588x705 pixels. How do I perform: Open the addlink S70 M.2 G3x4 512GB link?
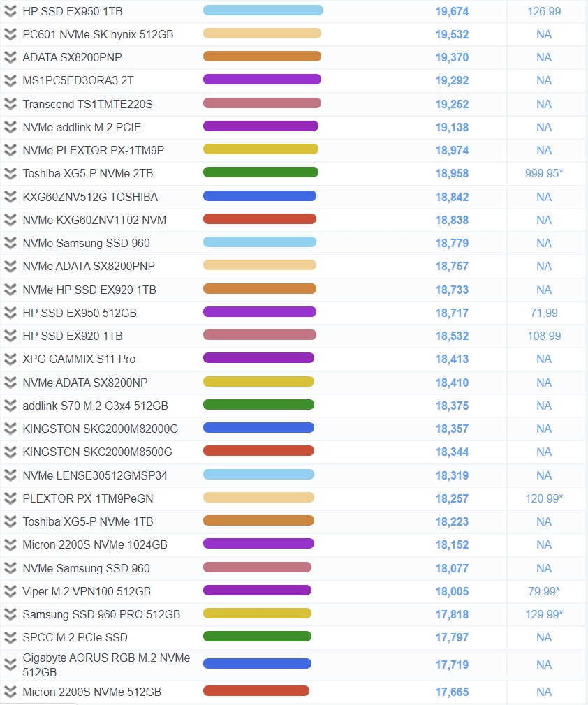pyautogui.click(x=96, y=406)
